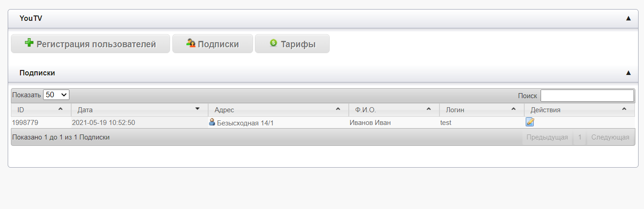Go to Предыдущая page

click(547, 137)
